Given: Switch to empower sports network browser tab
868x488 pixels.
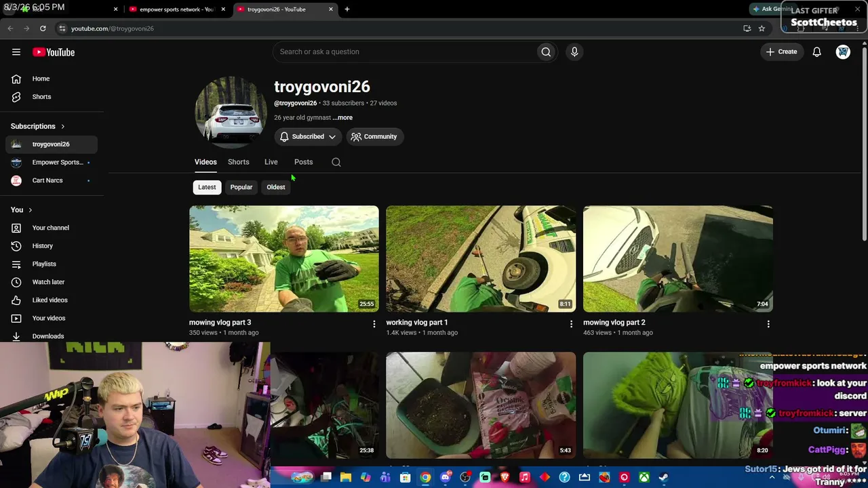Looking at the screenshot, I should (x=177, y=9).
